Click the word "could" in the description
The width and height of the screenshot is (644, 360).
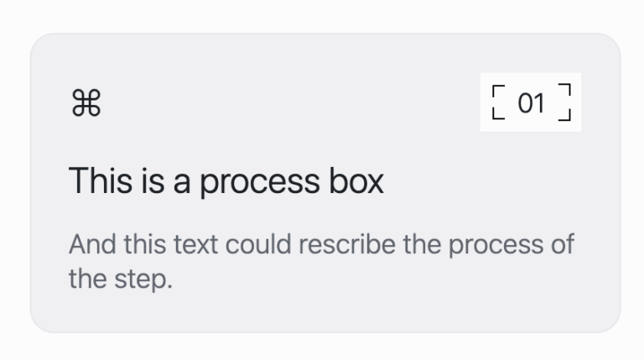[x=258, y=244]
